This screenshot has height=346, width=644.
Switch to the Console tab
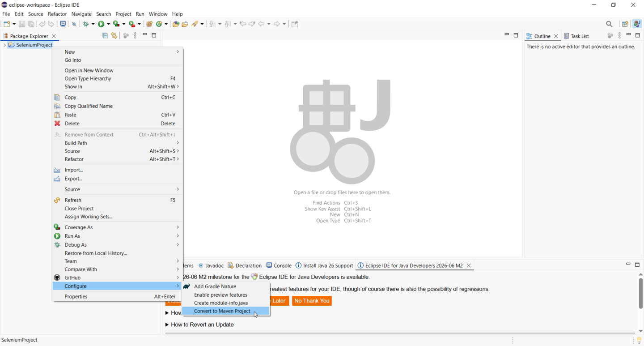click(x=279, y=265)
